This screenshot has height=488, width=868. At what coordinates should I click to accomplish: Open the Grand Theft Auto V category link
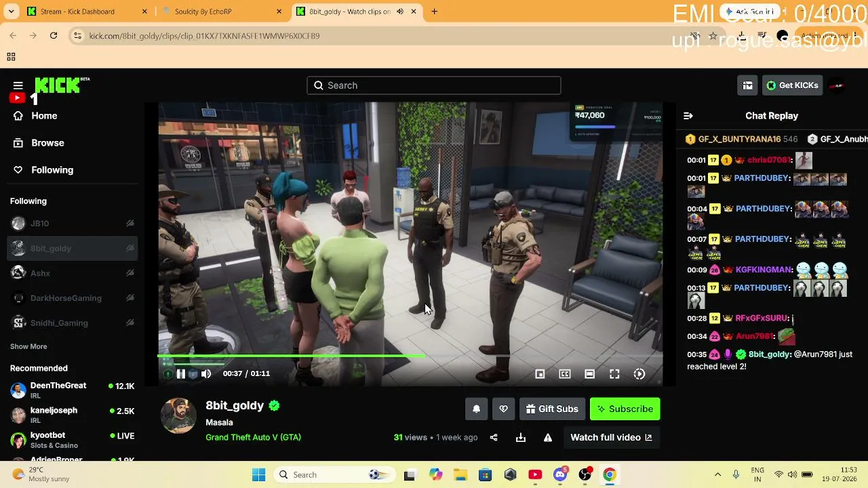tap(253, 438)
